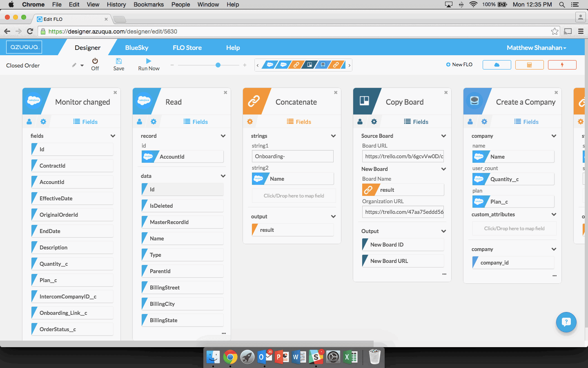Navigate right in the card minimap strip
The height and width of the screenshot is (368, 588).
pos(349,65)
